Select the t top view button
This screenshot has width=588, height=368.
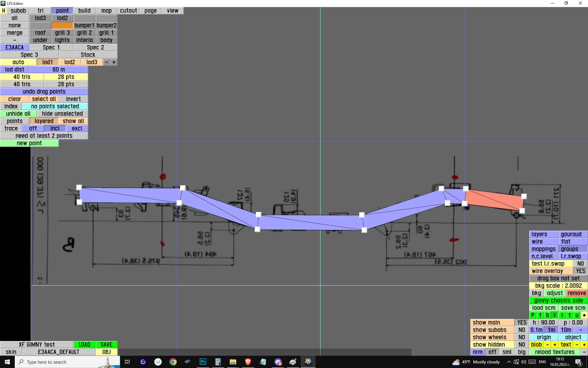coord(569,315)
